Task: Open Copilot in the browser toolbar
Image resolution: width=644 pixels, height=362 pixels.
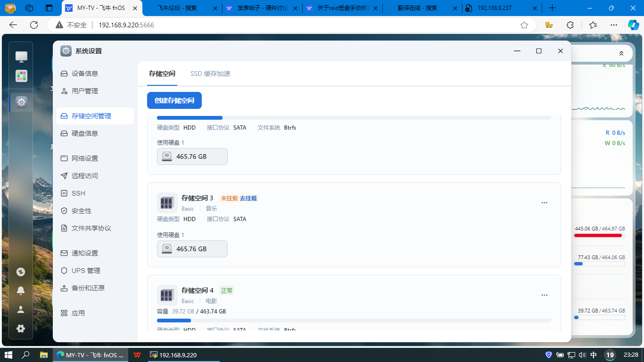Action: [633, 25]
